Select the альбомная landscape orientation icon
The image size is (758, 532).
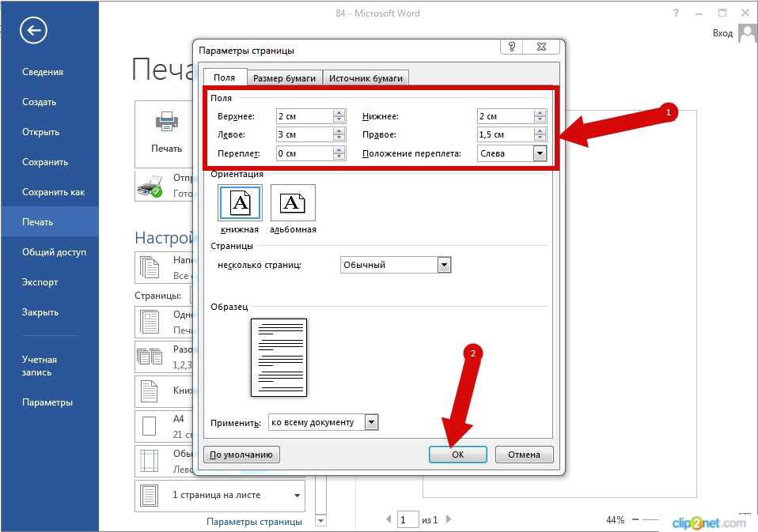293,202
